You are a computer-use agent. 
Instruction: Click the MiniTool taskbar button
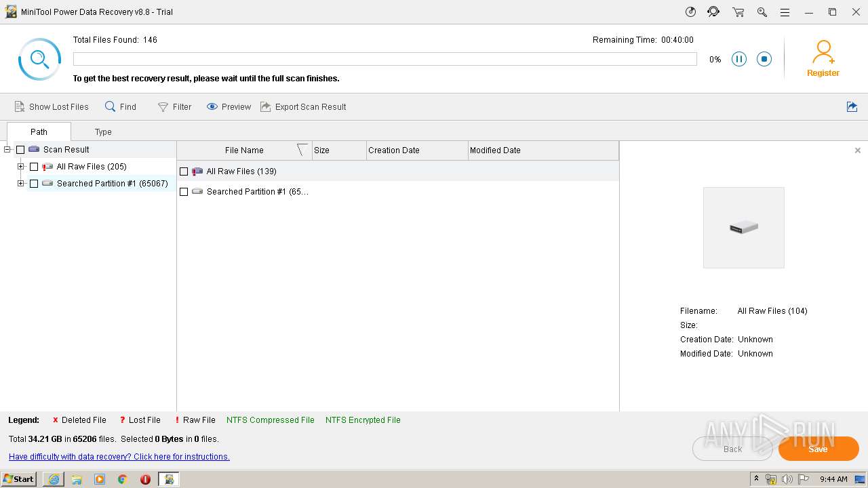pos(169,479)
